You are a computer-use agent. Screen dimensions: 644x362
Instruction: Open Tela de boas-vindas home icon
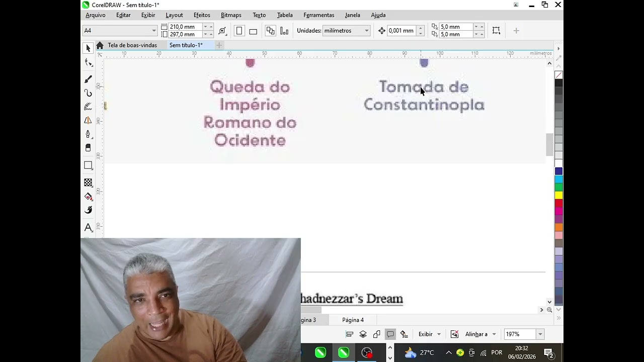click(100, 45)
